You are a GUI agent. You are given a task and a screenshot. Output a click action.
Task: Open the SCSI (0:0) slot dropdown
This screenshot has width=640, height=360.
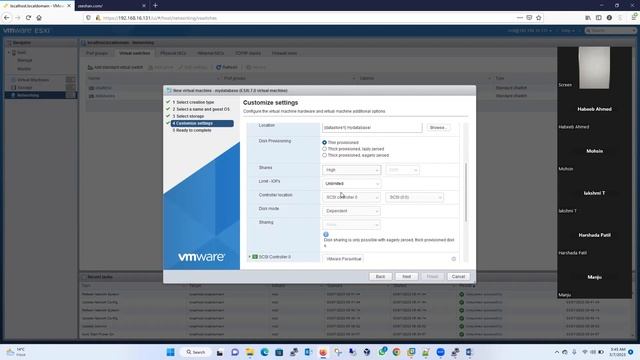click(x=414, y=197)
